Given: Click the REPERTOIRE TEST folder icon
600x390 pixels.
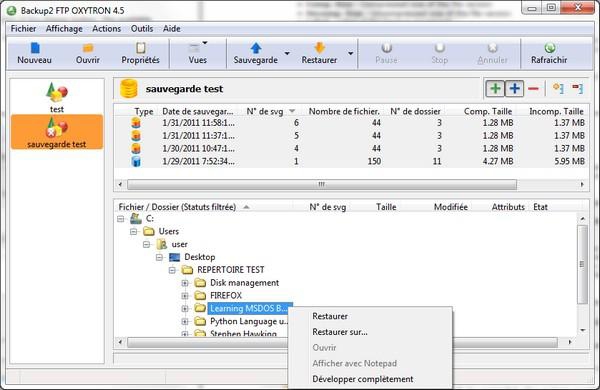Looking at the screenshot, I should point(187,270).
